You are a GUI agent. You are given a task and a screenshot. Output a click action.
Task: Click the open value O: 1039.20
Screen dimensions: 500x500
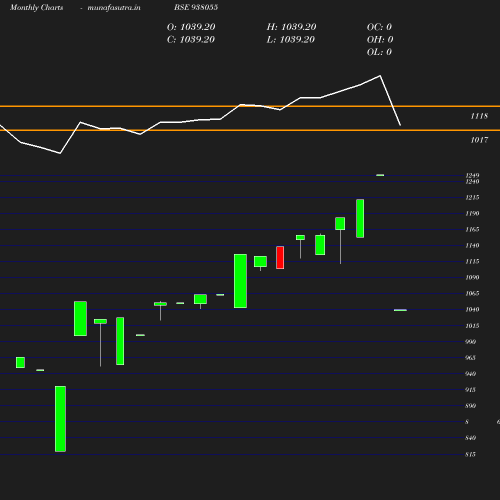click(x=191, y=27)
